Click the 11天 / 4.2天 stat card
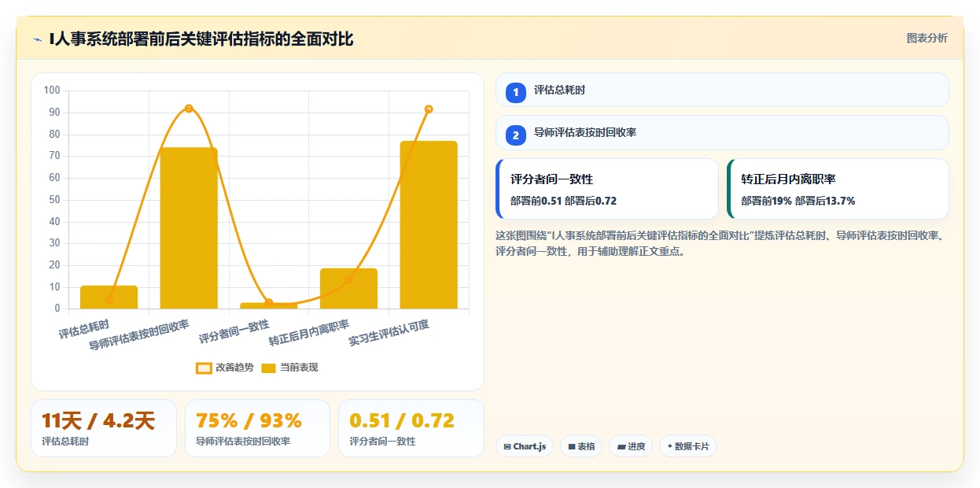 [x=104, y=428]
